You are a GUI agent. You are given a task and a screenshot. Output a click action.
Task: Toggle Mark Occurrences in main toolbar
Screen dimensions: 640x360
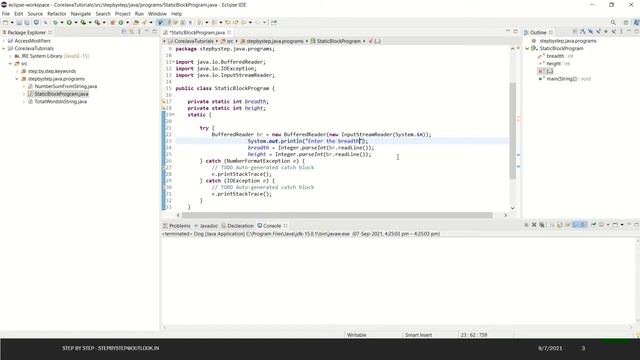point(160,22)
